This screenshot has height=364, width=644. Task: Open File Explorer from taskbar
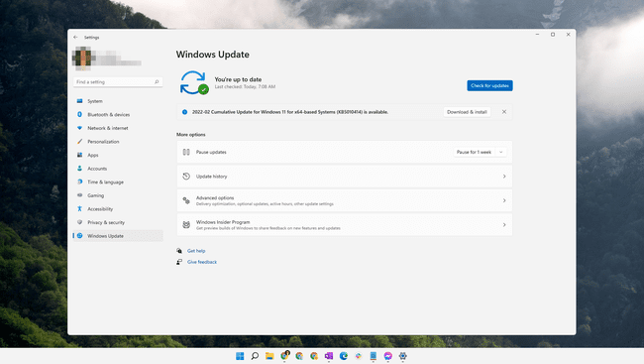click(x=269, y=356)
